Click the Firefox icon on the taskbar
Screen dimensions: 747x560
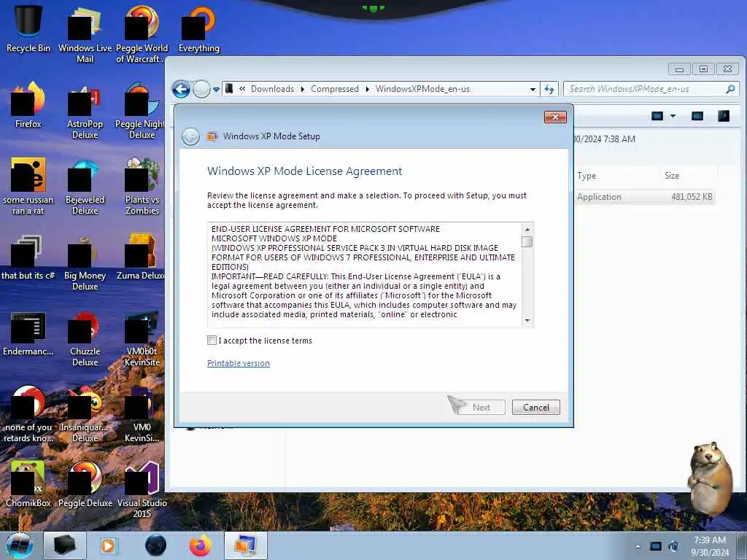(x=200, y=545)
